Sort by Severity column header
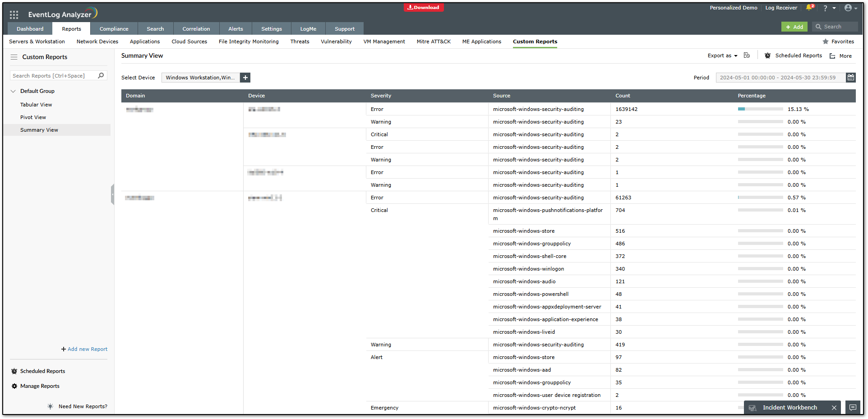This screenshot has height=419, width=868. click(381, 96)
